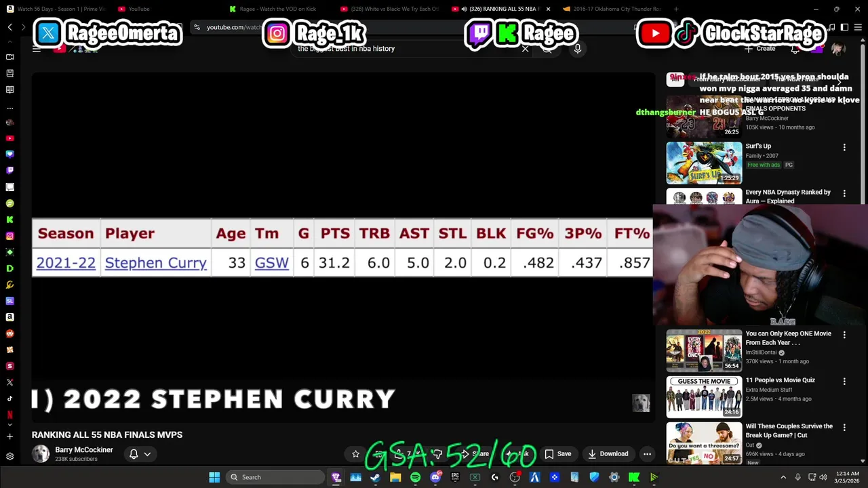The image size is (868, 488).
Task: Open Discord from the taskbar
Action: 435,477
